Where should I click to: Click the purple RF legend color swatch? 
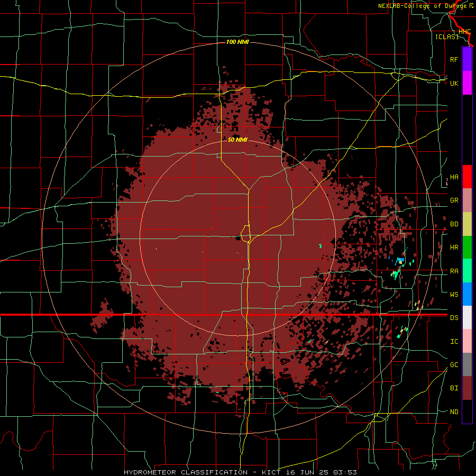click(x=467, y=59)
